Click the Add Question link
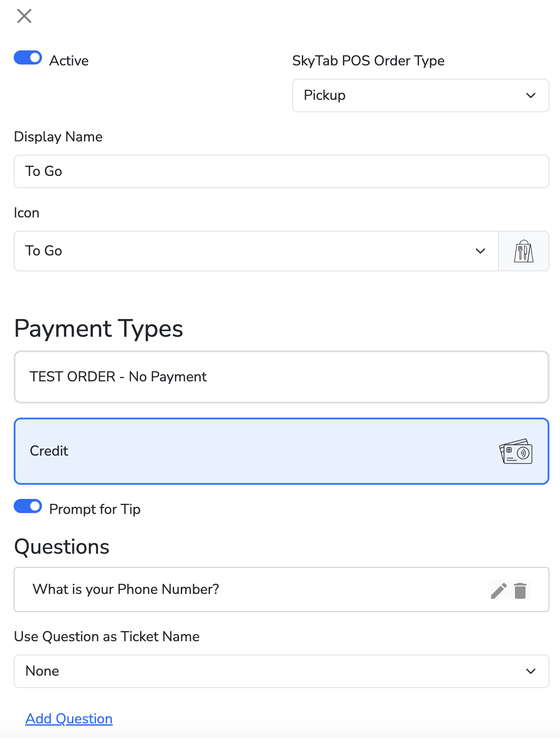This screenshot has width=560, height=738. pos(69,719)
